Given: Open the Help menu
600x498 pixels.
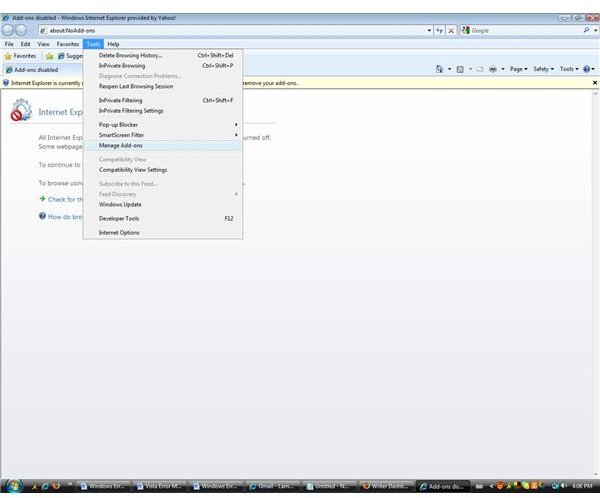Looking at the screenshot, I should tap(113, 44).
